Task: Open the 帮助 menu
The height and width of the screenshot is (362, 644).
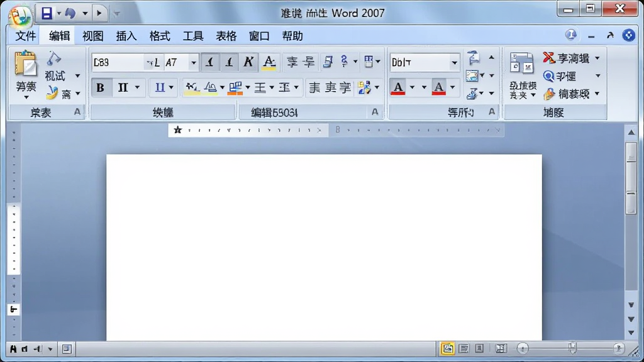Action: pos(292,36)
